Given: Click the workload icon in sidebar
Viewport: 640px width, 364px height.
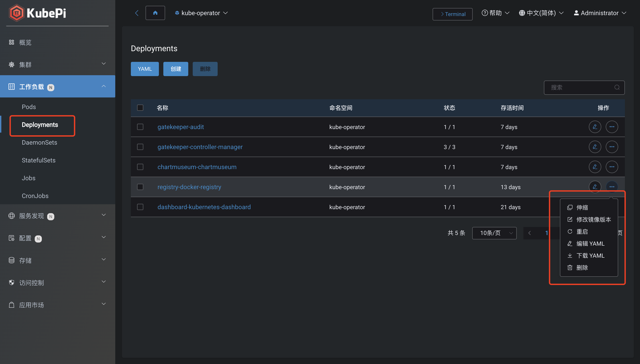Looking at the screenshot, I should tap(12, 87).
